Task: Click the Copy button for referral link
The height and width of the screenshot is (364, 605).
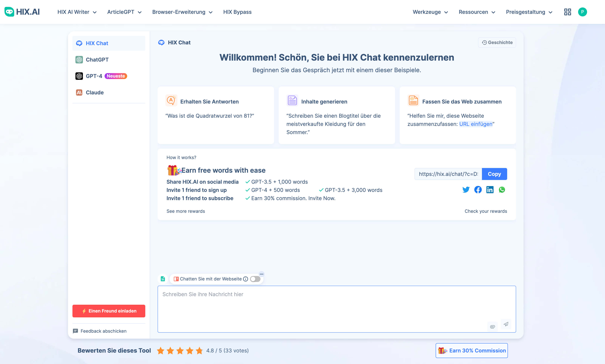Action: (x=494, y=174)
